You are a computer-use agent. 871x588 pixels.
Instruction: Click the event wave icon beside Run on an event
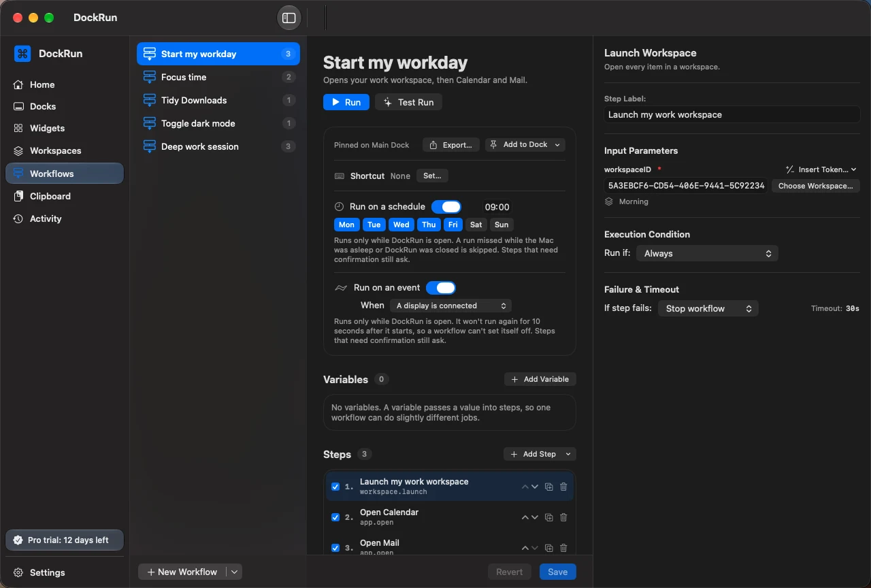coord(341,288)
